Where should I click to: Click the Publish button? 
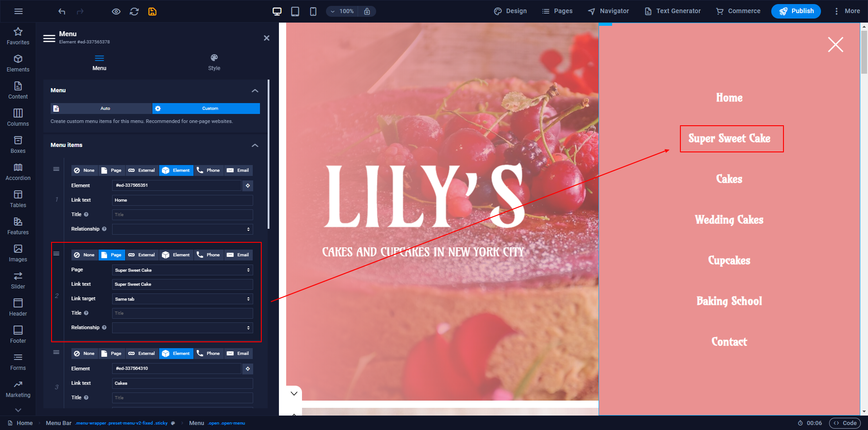[796, 11]
